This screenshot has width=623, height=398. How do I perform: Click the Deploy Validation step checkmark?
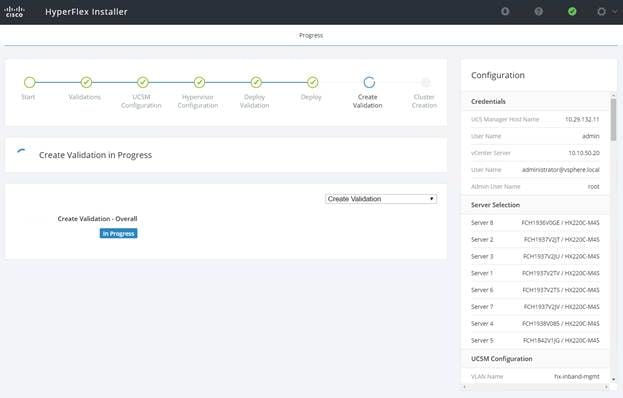256,82
